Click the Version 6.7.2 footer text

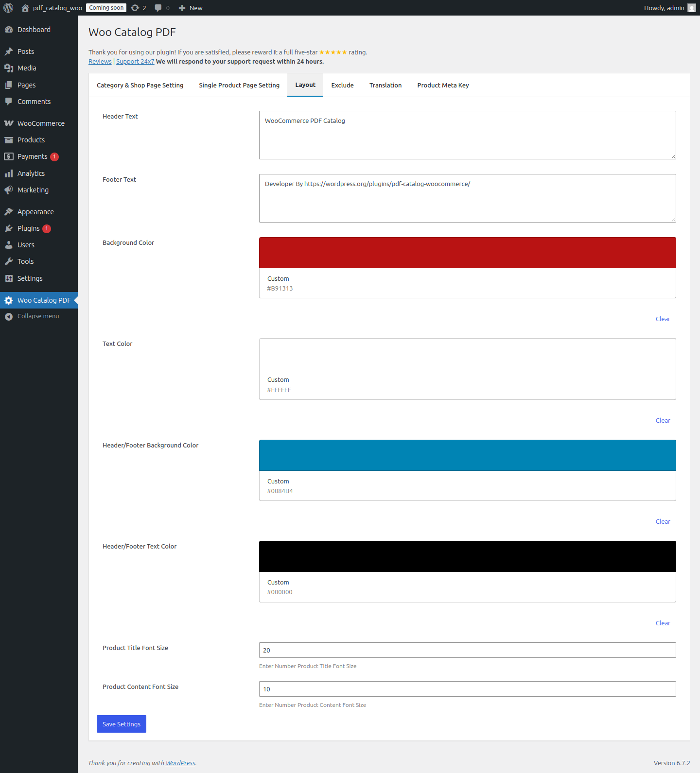point(672,763)
